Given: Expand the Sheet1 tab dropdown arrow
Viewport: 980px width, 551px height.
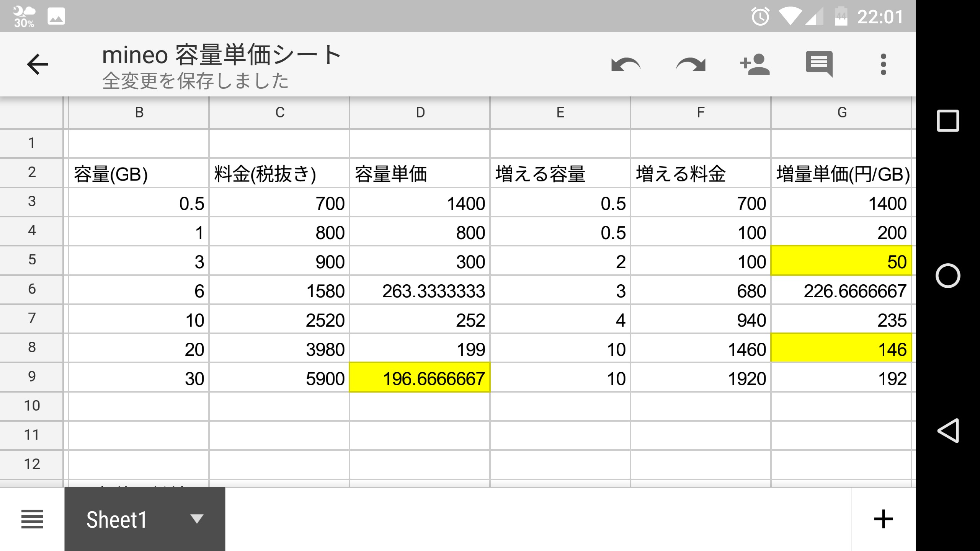Looking at the screenshot, I should tap(197, 519).
